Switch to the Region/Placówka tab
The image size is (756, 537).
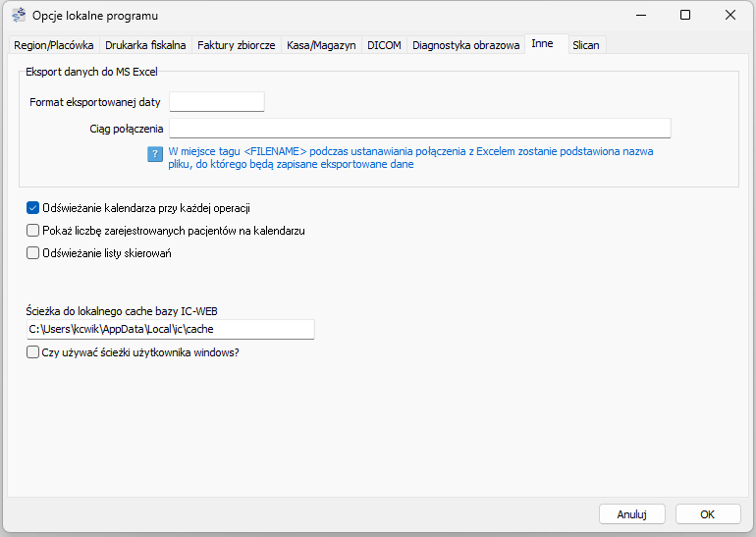click(x=54, y=45)
